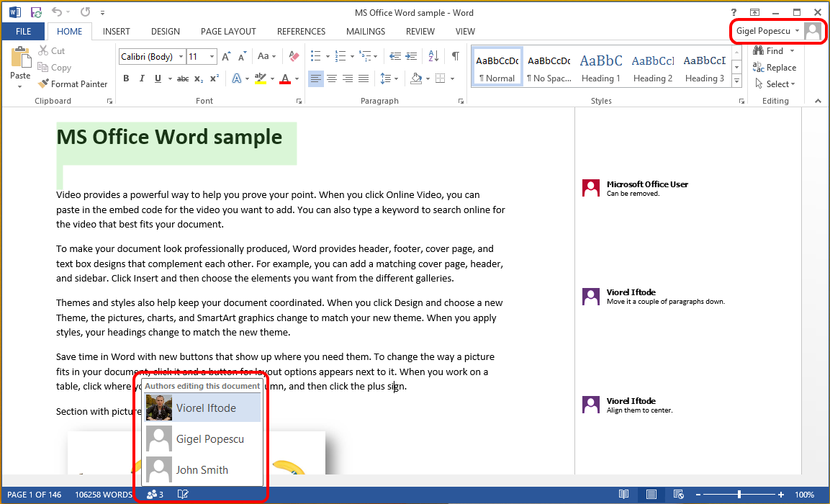830x504 pixels.
Task: Click the Save icon in quick access toolbar
Action: pos(36,12)
